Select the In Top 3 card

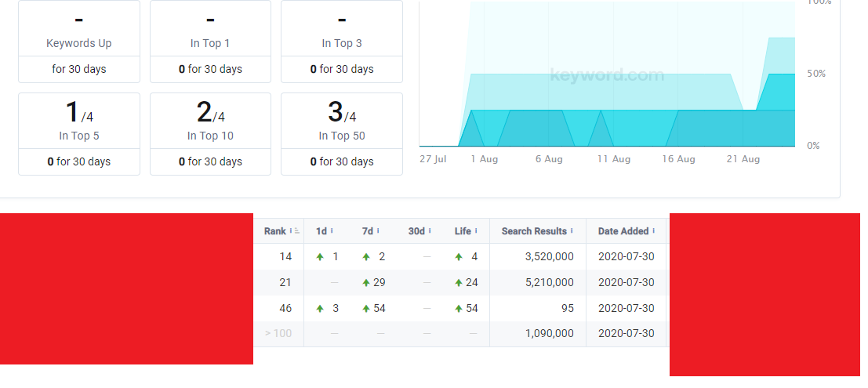tap(342, 41)
